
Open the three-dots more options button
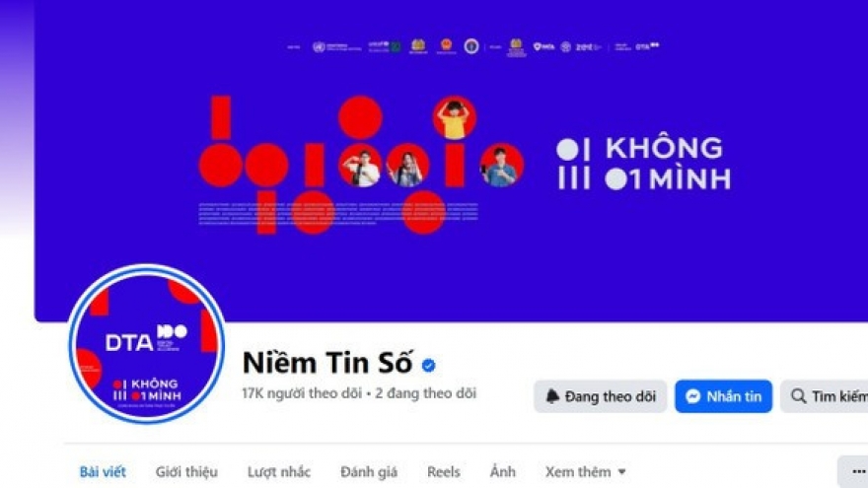click(x=855, y=471)
